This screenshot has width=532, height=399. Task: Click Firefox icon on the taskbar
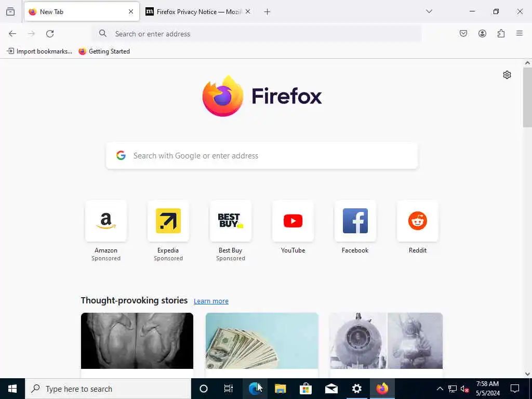coord(382,389)
